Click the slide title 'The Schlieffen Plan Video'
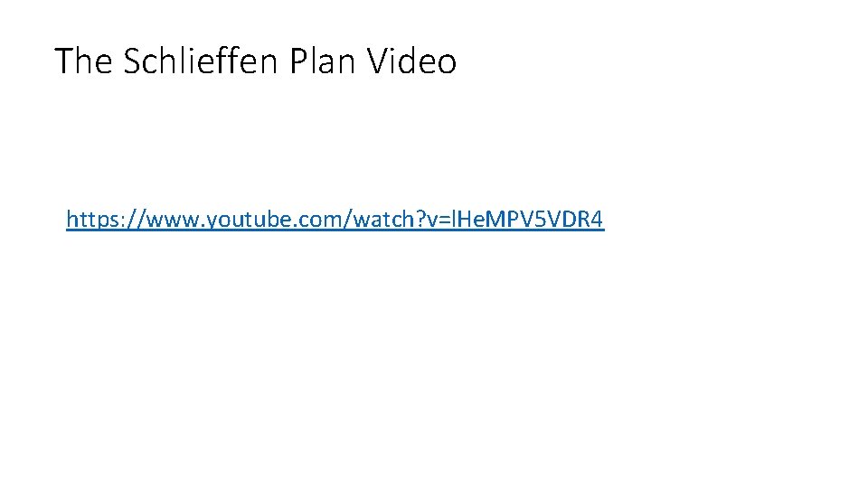The width and height of the screenshot is (868, 488). [256, 61]
